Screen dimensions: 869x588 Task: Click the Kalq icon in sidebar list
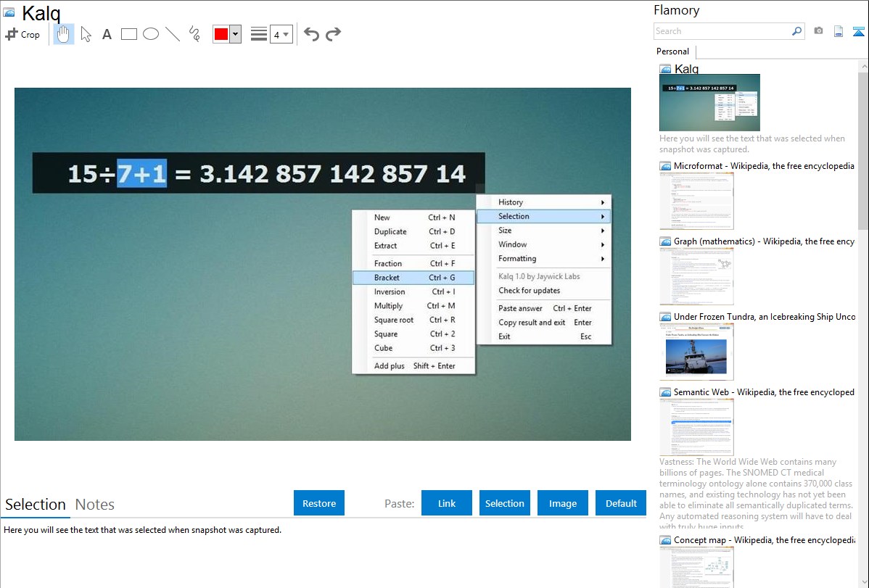click(x=665, y=70)
